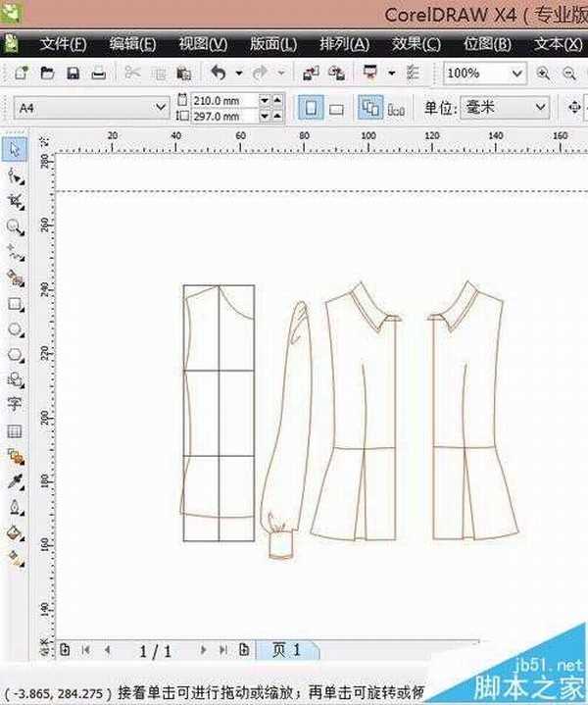Open the 100% zoom level dropdown
Viewport: 588px width, 705px height.
516,74
